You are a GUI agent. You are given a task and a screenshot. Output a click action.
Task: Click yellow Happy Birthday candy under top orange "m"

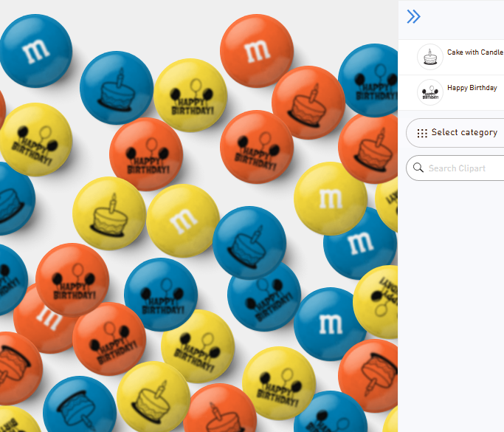[x=190, y=95]
